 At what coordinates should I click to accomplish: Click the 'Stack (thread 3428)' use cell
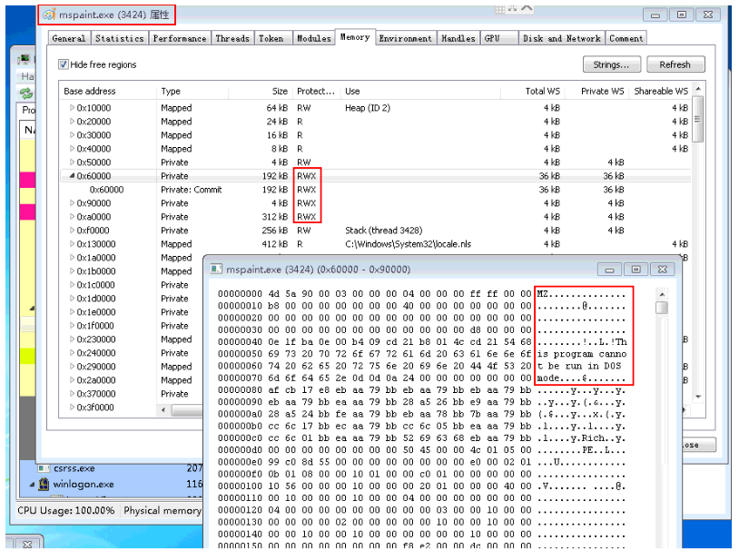[384, 231]
